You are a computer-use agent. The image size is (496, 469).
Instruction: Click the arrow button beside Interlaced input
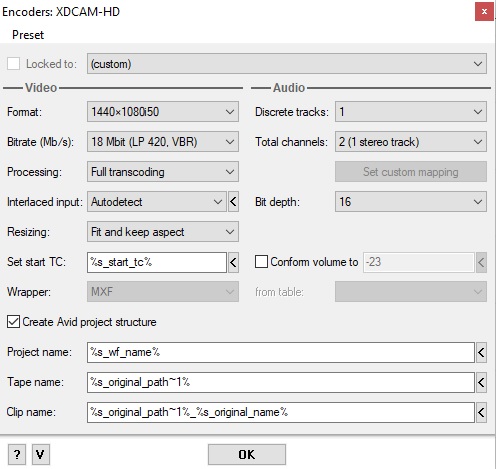click(x=233, y=202)
